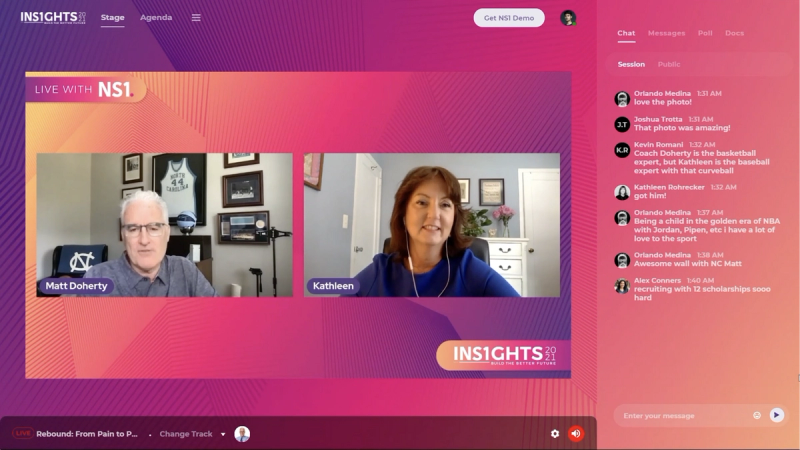Image resolution: width=800 pixels, height=450 pixels.
Task: Select the Public chat toggle
Action: click(x=668, y=64)
